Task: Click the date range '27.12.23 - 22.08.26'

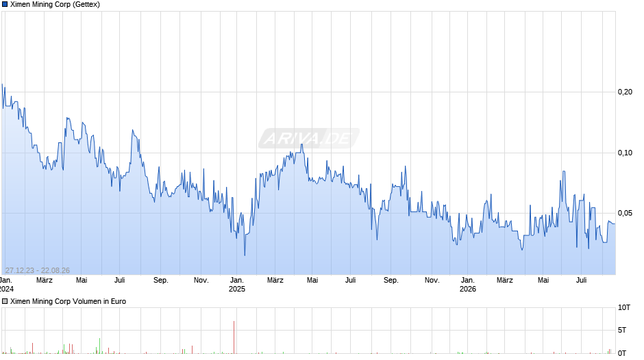Action: pos(38,270)
